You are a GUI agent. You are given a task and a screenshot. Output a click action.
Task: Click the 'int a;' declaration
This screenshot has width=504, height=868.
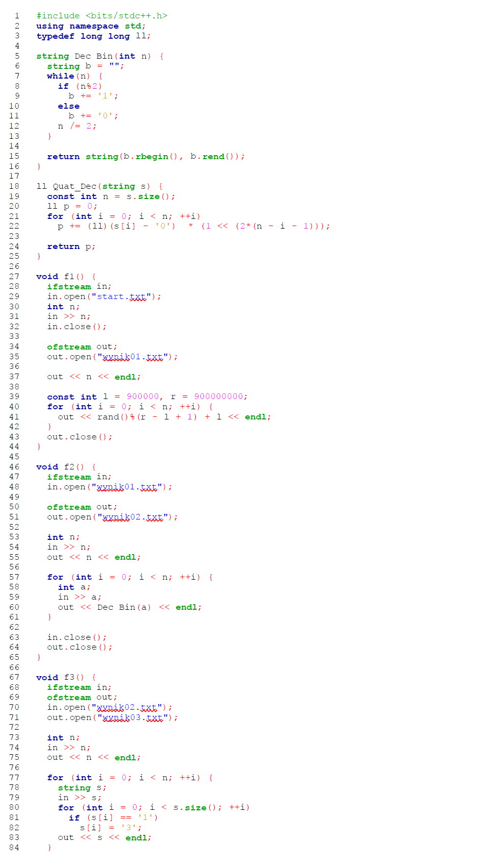74,587
